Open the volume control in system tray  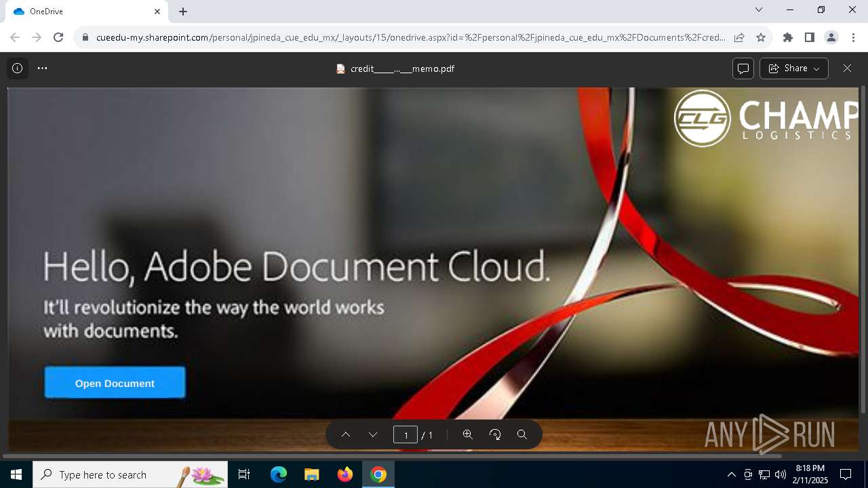tap(780, 474)
